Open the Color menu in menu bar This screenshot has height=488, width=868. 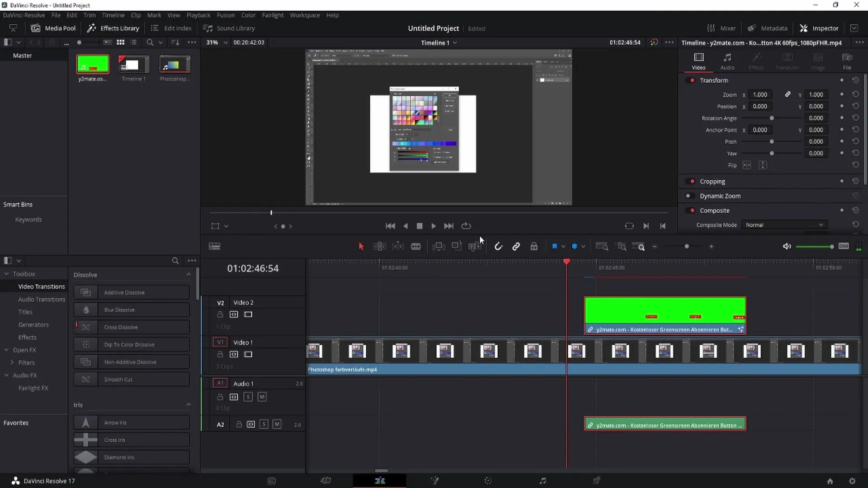(x=249, y=15)
